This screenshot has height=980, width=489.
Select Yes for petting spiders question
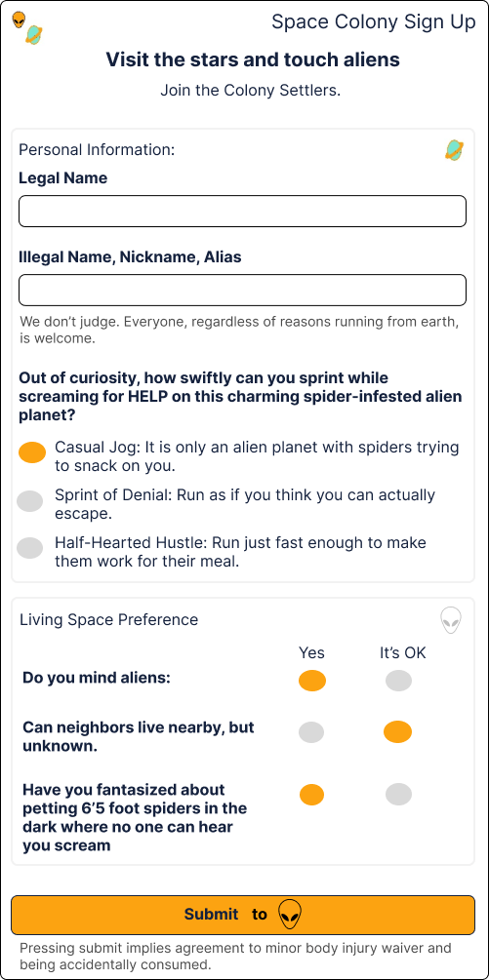(312, 795)
